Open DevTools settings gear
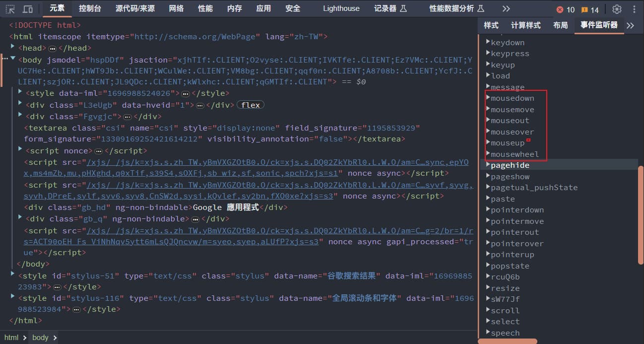The image size is (644, 344). coord(617,9)
